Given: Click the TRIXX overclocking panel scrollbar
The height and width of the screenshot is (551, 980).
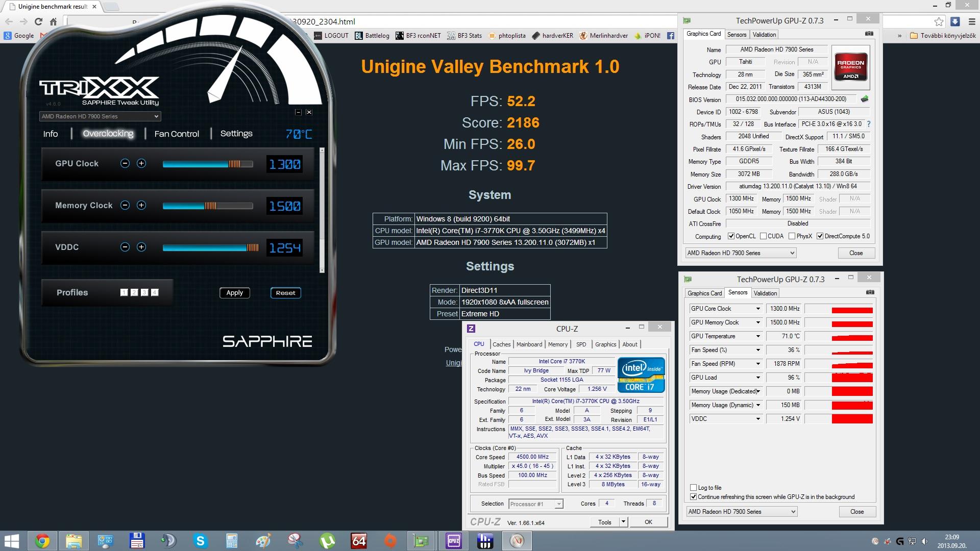Looking at the screenshot, I should (x=322, y=210).
